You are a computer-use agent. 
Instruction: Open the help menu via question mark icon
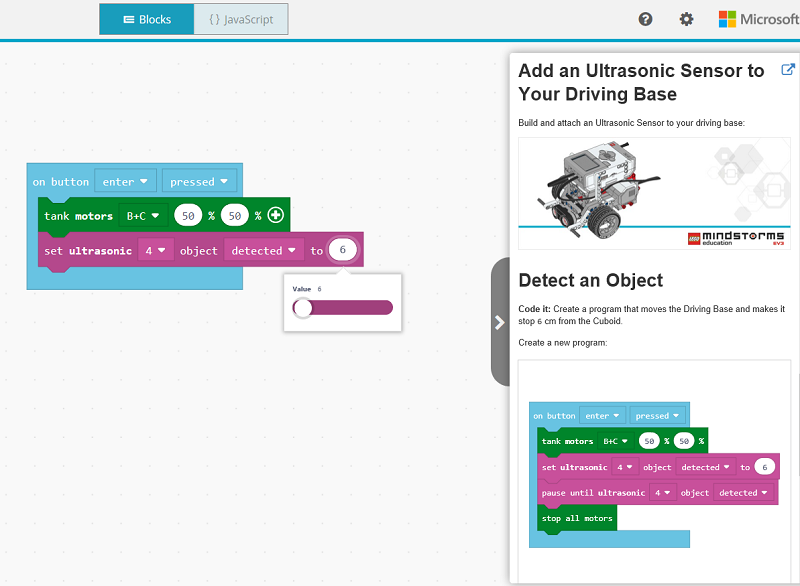point(645,18)
